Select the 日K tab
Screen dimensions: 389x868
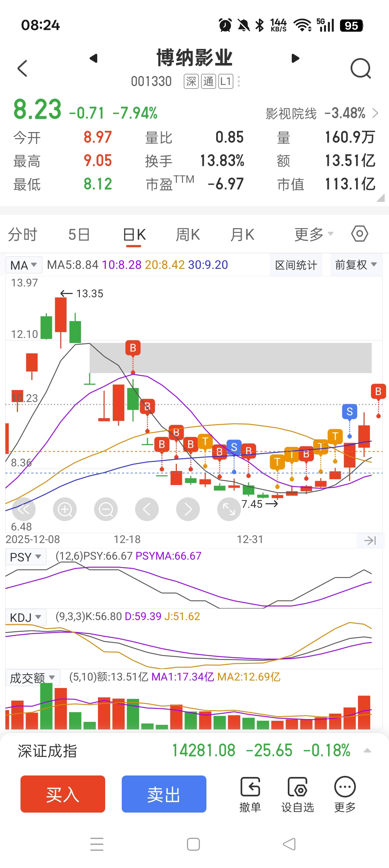(134, 235)
